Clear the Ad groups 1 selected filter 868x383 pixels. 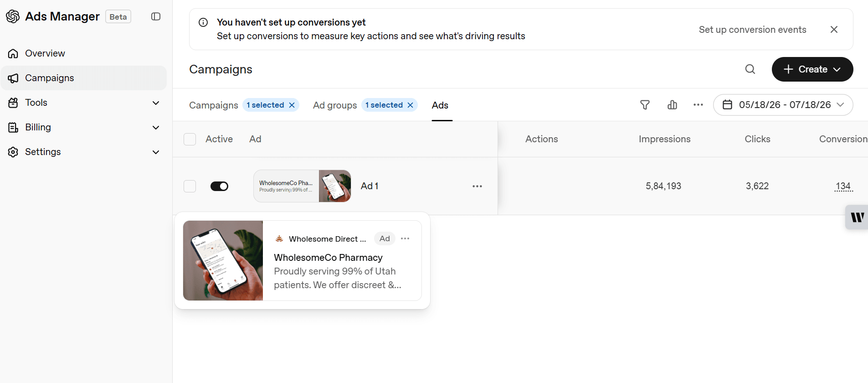410,105
